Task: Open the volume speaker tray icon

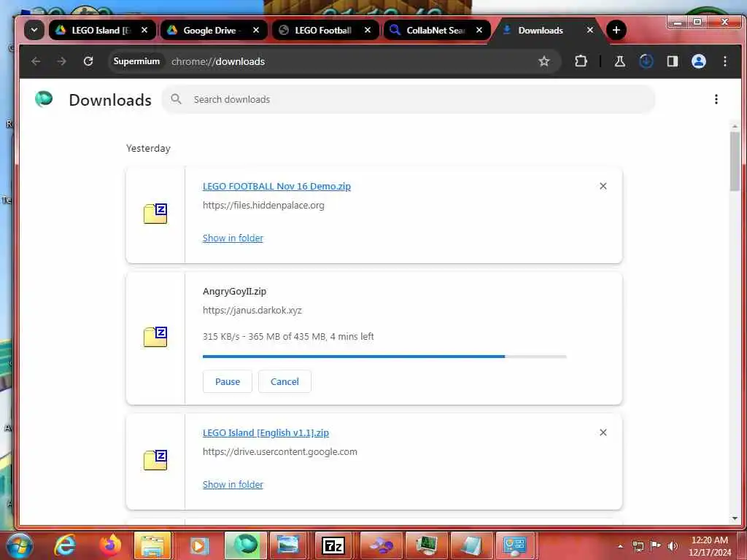Action: point(673,546)
